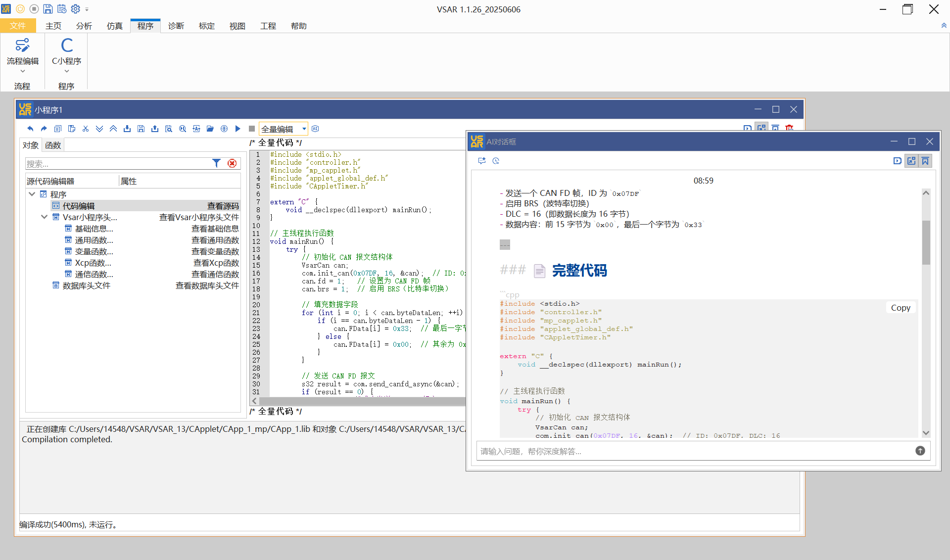Switch to the 函数 tab
The image size is (950, 560).
[53, 145]
